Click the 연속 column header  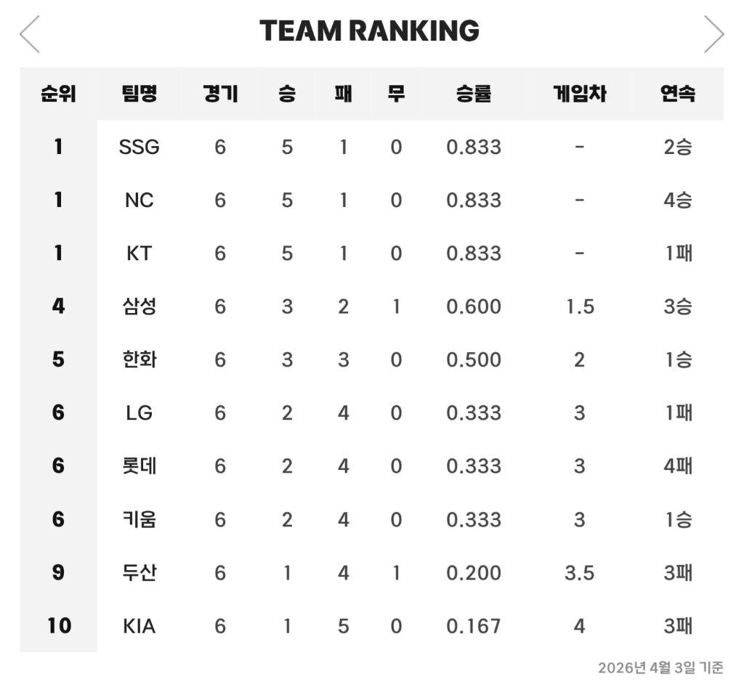(677, 94)
